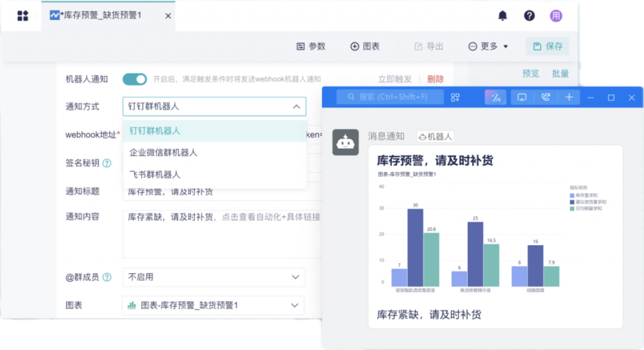Click 库存紧缺，请及时补货 message text

[x=429, y=315]
